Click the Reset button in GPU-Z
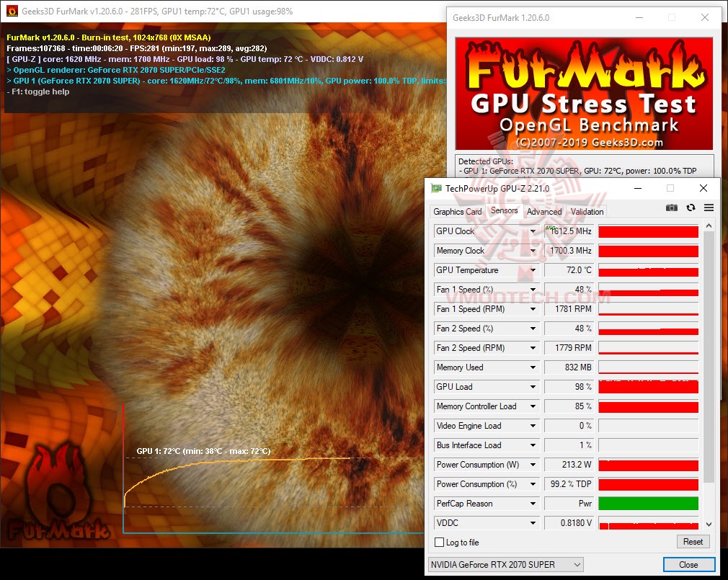The image size is (728, 580). point(693,542)
